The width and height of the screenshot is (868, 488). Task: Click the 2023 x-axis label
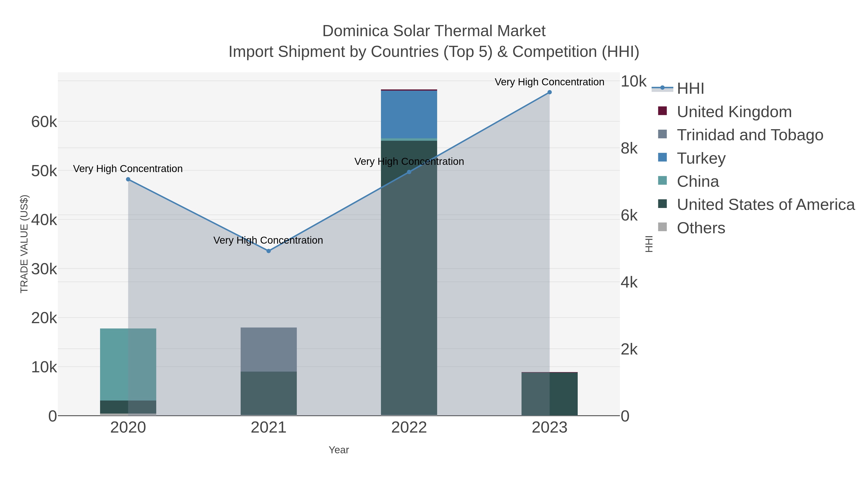(x=549, y=428)
